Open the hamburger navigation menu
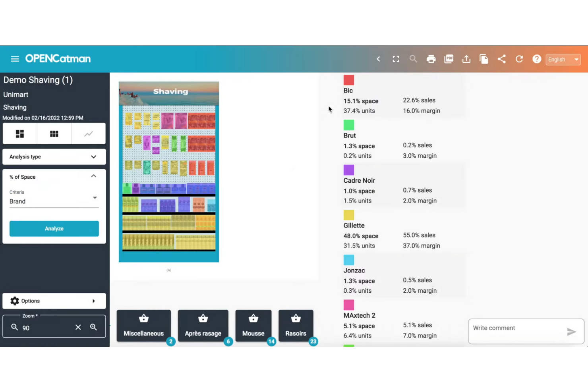The image size is (588, 392). tap(15, 59)
